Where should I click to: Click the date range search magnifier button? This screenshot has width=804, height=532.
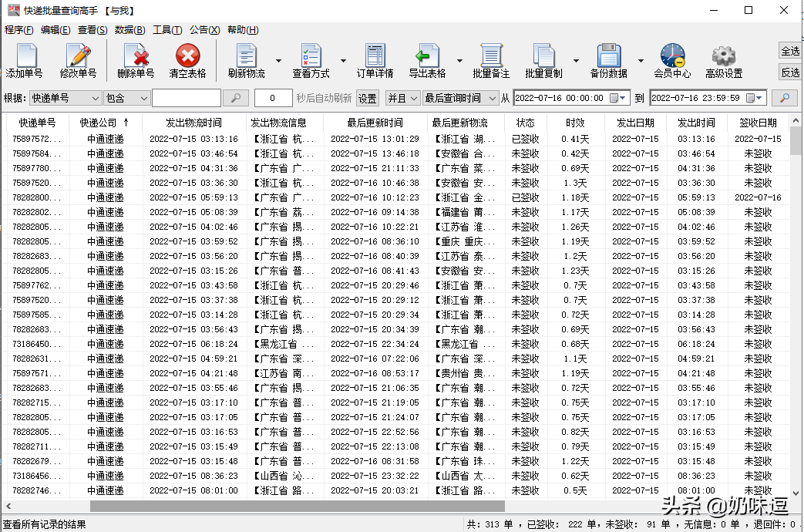click(x=785, y=97)
